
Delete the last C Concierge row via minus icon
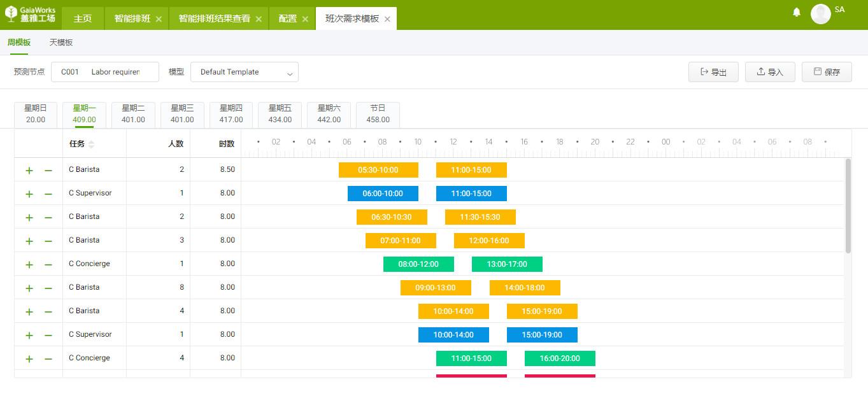pyautogui.click(x=48, y=358)
